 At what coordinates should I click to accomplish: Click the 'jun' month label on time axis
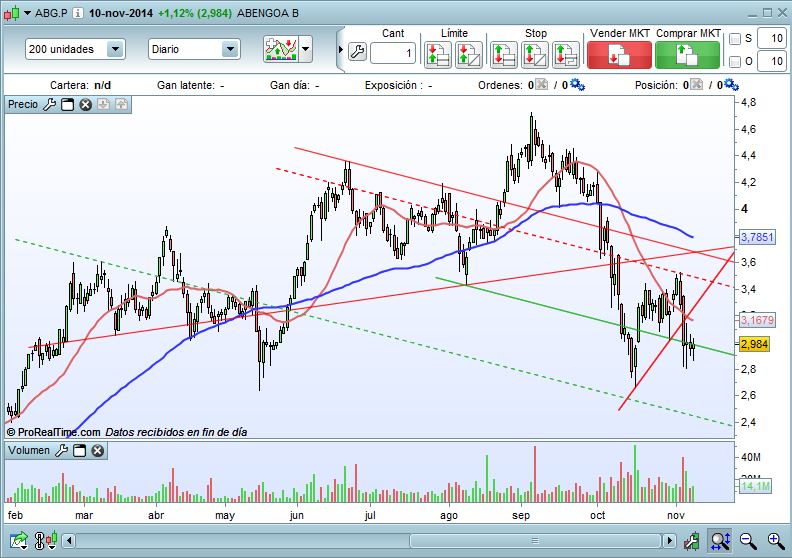click(x=296, y=515)
